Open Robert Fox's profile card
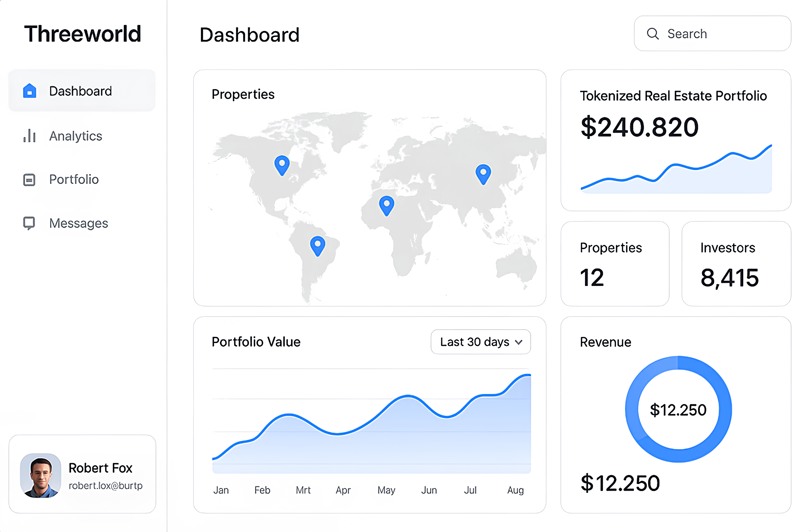The width and height of the screenshot is (811, 532). tap(82, 476)
